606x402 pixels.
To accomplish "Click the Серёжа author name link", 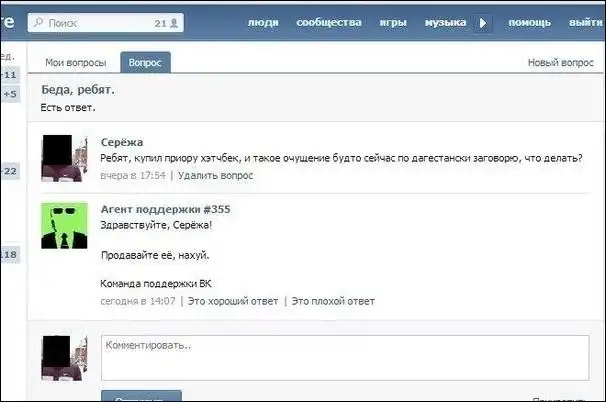I will click(122, 142).
